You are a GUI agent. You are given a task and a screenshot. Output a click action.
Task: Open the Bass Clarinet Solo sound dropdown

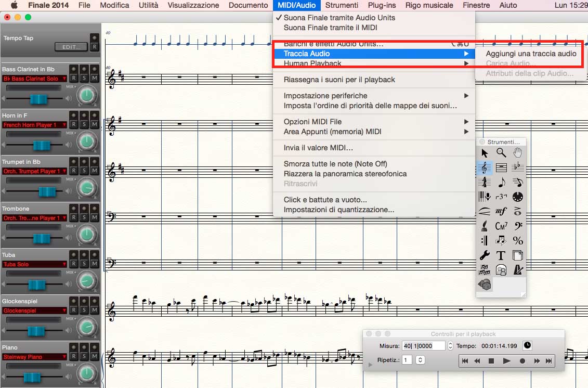tap(35, 79)
